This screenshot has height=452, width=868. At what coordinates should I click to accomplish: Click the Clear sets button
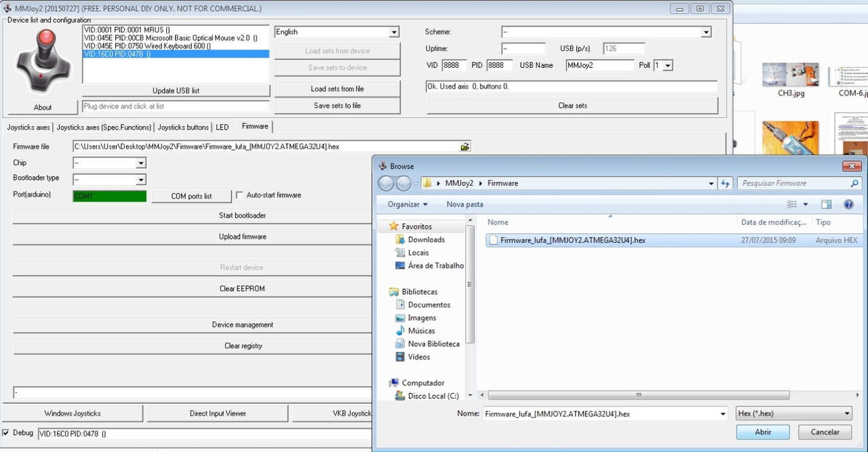pos(572,106)
